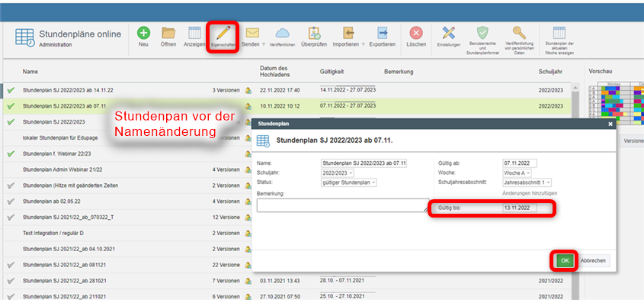644x300 pixels.
Task: Click the Name input field in dialog
Action: coord(364,163)
